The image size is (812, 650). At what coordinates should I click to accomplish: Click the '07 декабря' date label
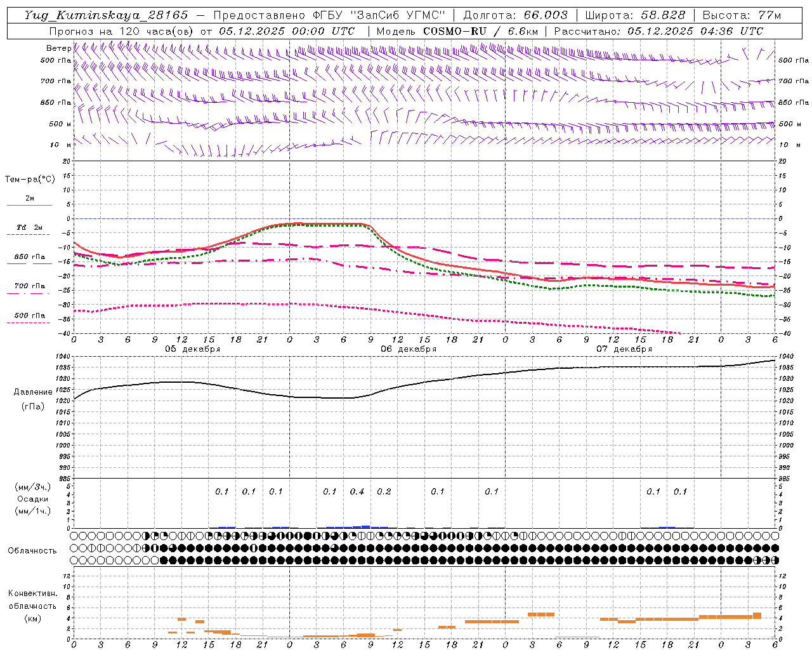(624, 349)
